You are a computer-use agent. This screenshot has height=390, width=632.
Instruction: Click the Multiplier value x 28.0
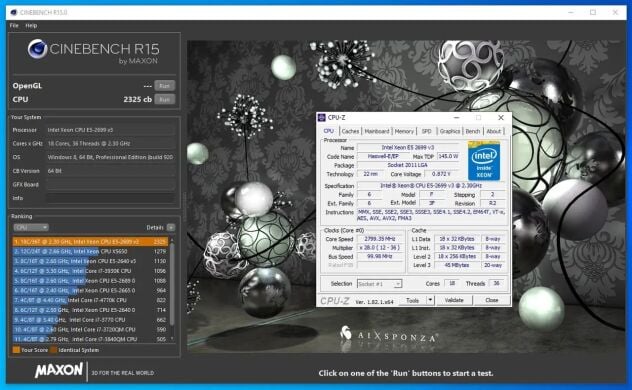tap(380, 248)
